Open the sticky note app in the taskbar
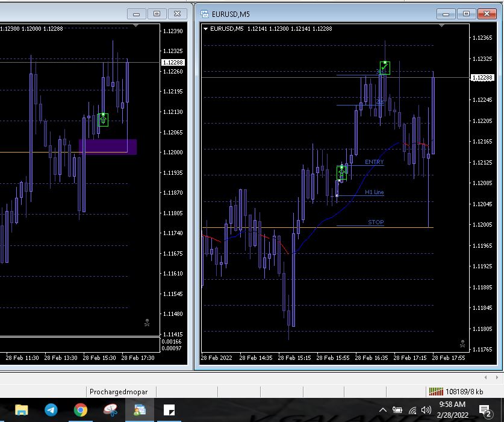Viewport: 504px width, 422px height. [x=169, y=410]
